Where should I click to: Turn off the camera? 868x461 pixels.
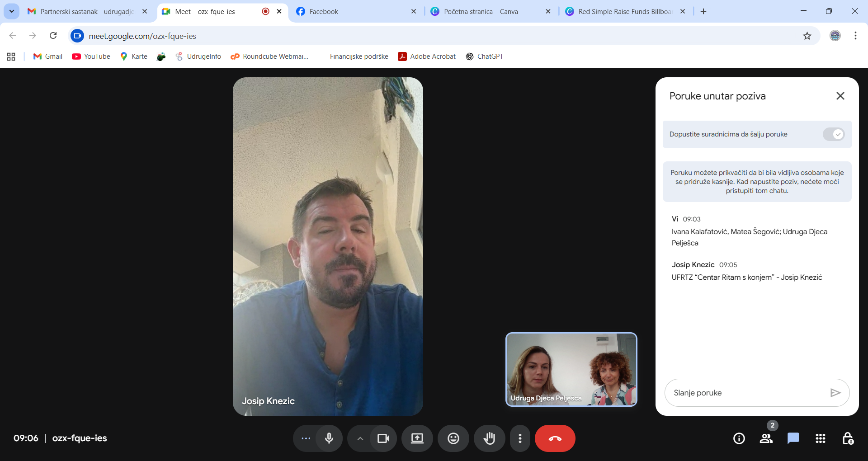click(x=383, y=438)
